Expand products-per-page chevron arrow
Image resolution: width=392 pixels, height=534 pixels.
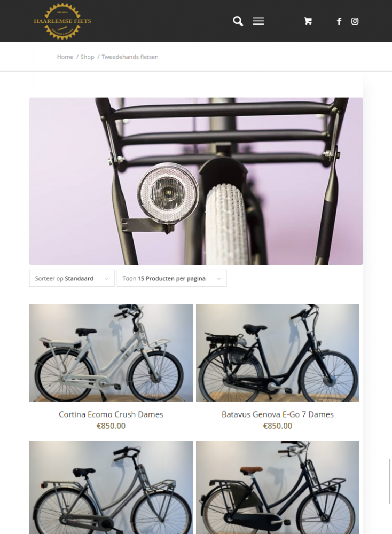coord(218,279)
